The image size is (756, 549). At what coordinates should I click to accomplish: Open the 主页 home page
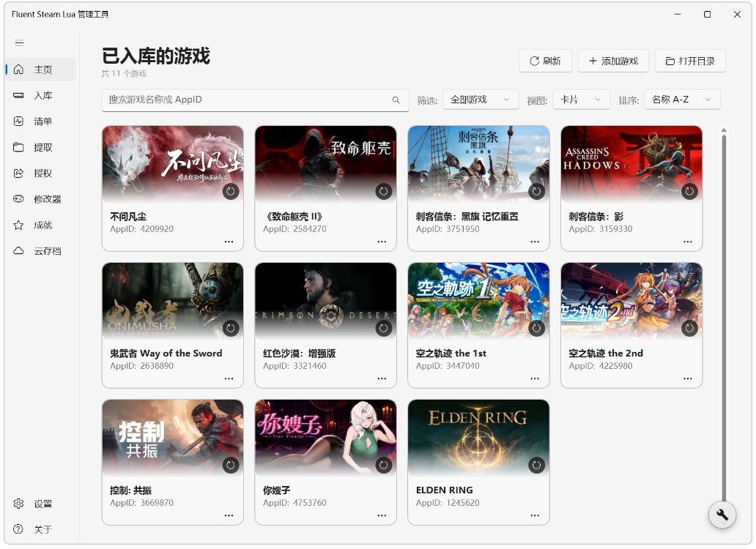(x=42, y=70)
